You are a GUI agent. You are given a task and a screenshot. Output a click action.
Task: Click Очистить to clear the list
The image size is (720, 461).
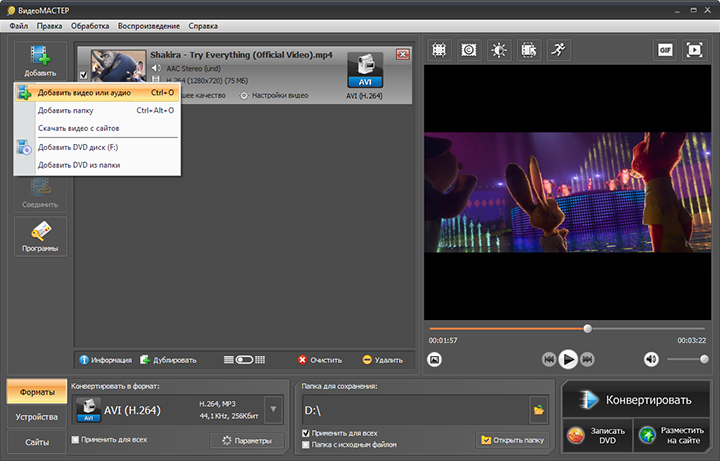[320, 360]
